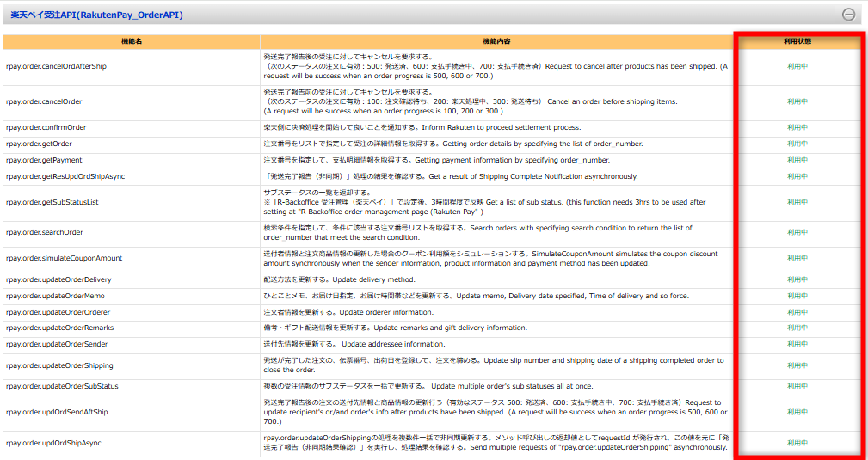The image size is (868, 460).
Task: Select rpay.order.searchOrder function name
Action: coord(44,232)
